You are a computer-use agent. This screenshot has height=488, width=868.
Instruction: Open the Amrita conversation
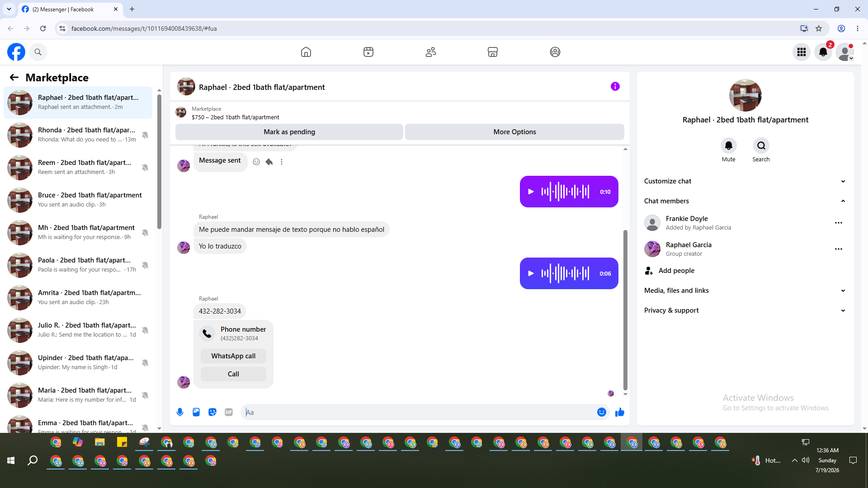click(x=78, y=297)
